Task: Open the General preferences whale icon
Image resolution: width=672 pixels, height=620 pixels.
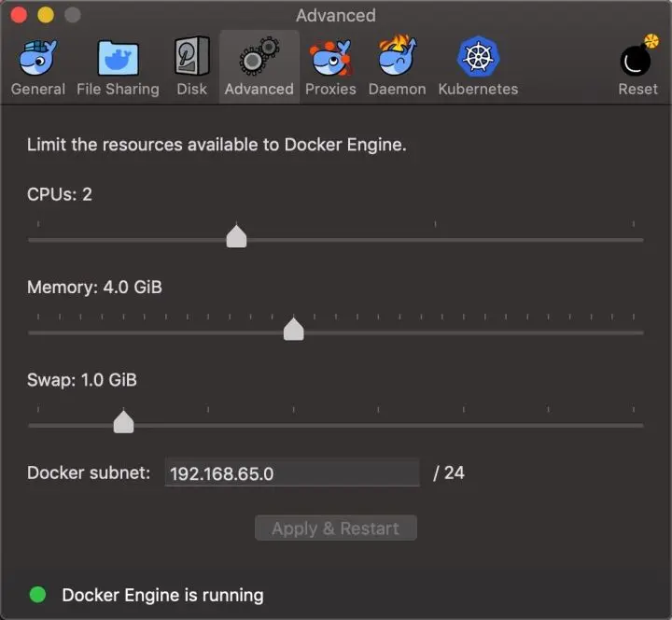Action: click(x=38, y=58)
